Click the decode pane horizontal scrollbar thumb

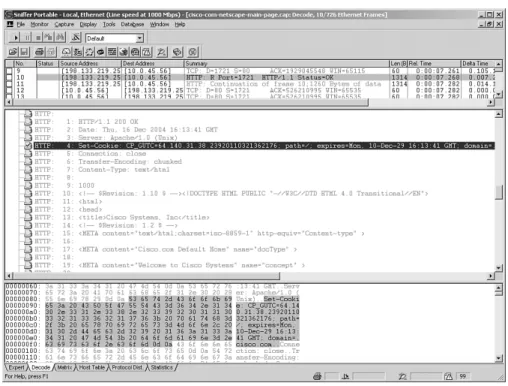[146, 276]
